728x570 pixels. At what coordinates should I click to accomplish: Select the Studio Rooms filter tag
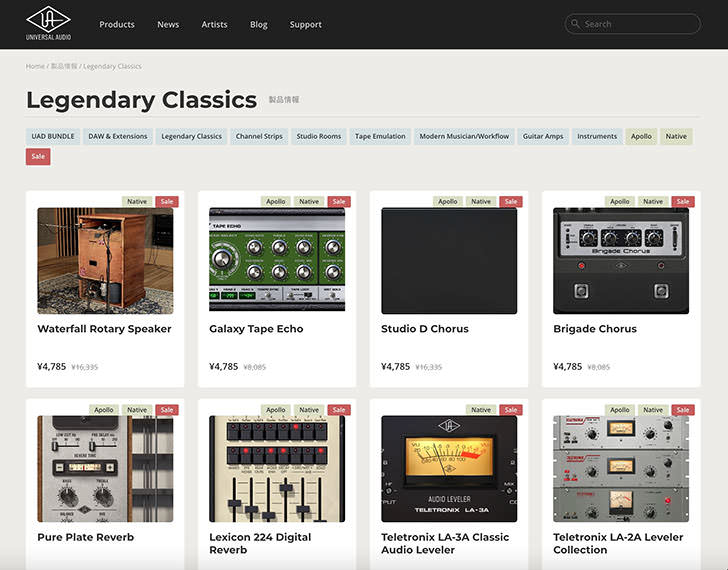[x=318, y=136]
